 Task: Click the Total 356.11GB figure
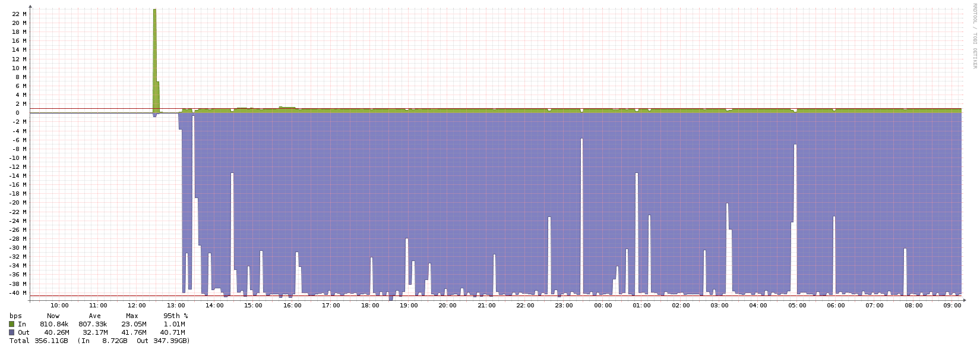(x=51, y=341)
